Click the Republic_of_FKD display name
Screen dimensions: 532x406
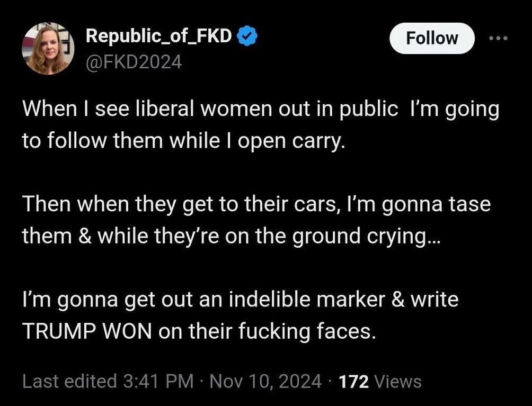[x=158, y=36]
